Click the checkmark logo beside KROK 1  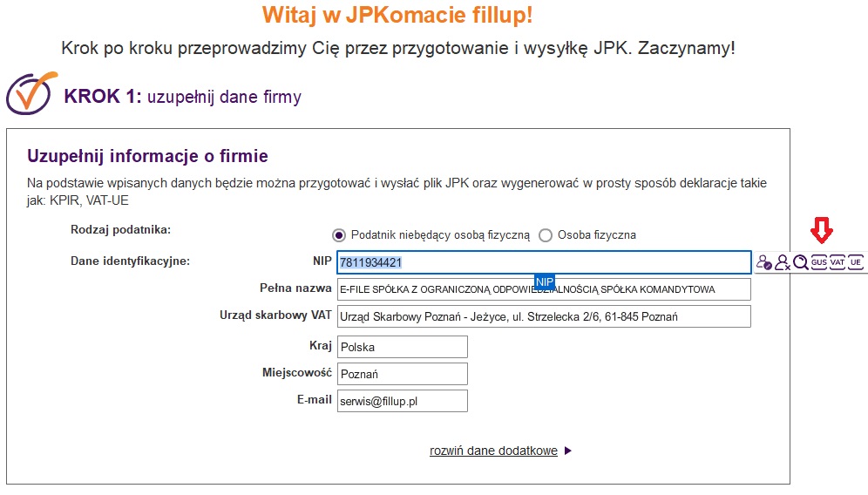coord(31,93)
